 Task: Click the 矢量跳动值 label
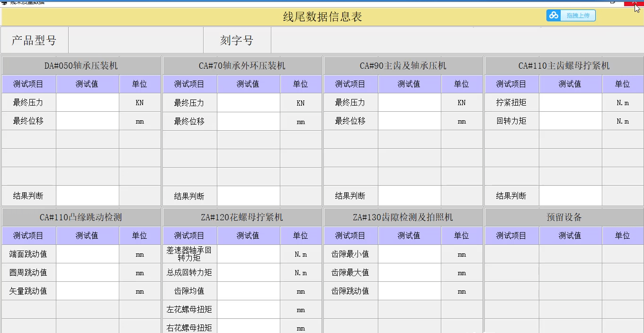[28, 291]
